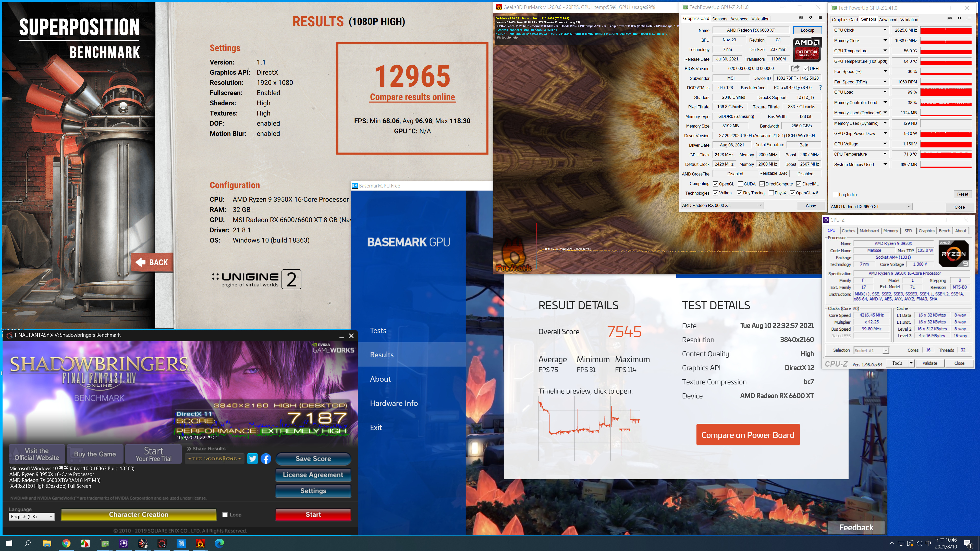Open Windows Start menu
Screen dimensions: 980x551
pos(9,543)
